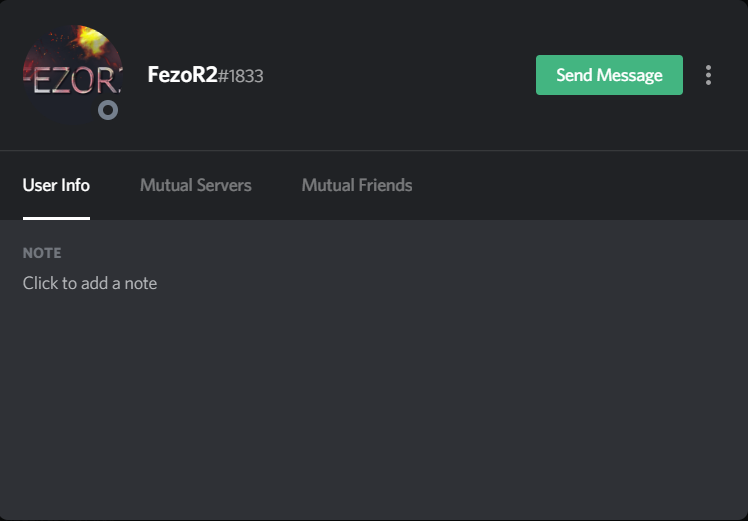Click the FezoR2 username text
Viewport: 748px width, 521px height.
(x=182, y=75)
